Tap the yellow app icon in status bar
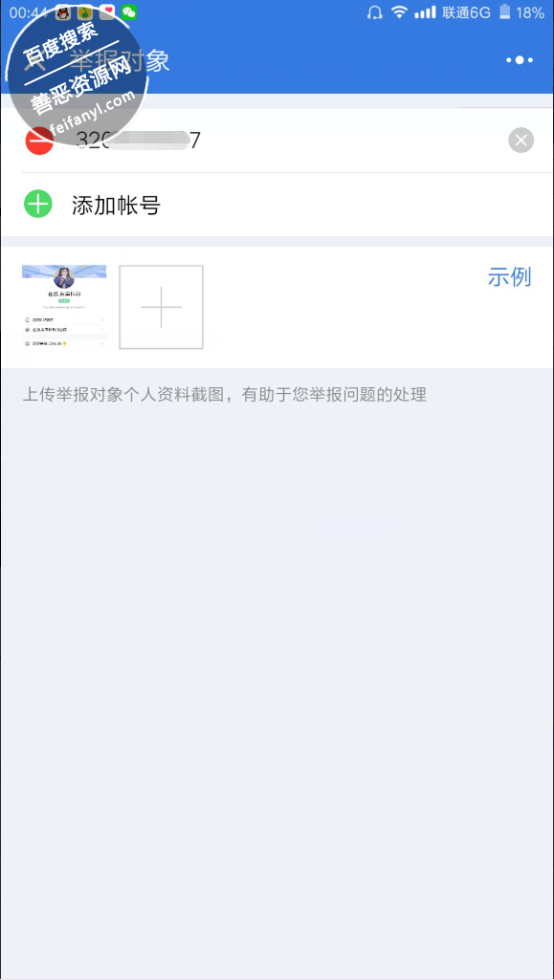 [x=85, y=12]
